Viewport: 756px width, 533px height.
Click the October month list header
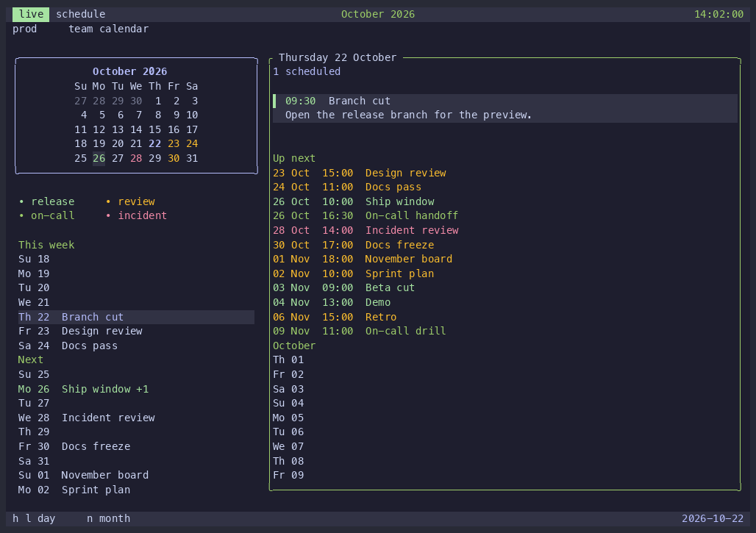294,346
